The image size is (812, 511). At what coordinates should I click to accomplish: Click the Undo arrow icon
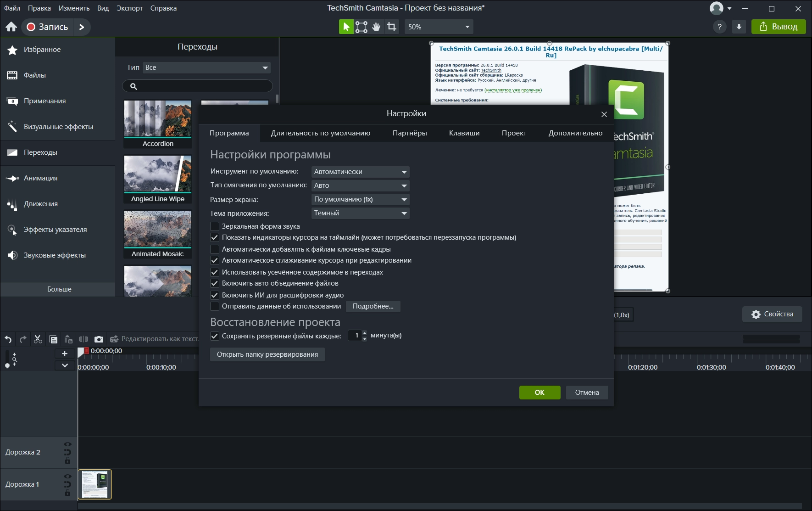(x=8, y=339)
